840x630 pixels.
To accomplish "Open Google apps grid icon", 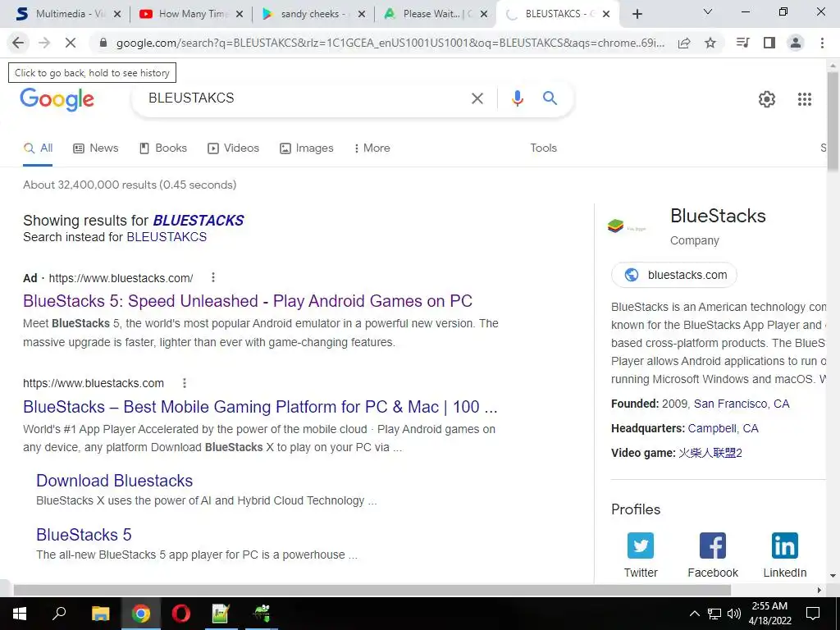I will pyautogui.click(x=805, y=99).
